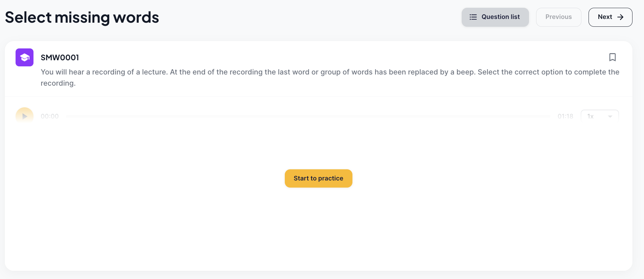Image resolution: width=644 pixels, height=279 pixels.
Task: Click the 01:18 total duration label
Action: coord(565,116)
